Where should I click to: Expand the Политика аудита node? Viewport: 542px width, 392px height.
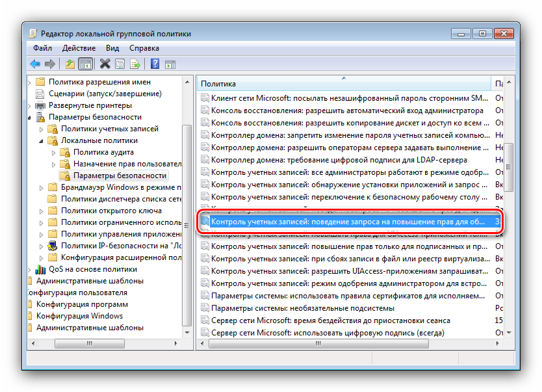pyautogui.click(x=55, y=152)
